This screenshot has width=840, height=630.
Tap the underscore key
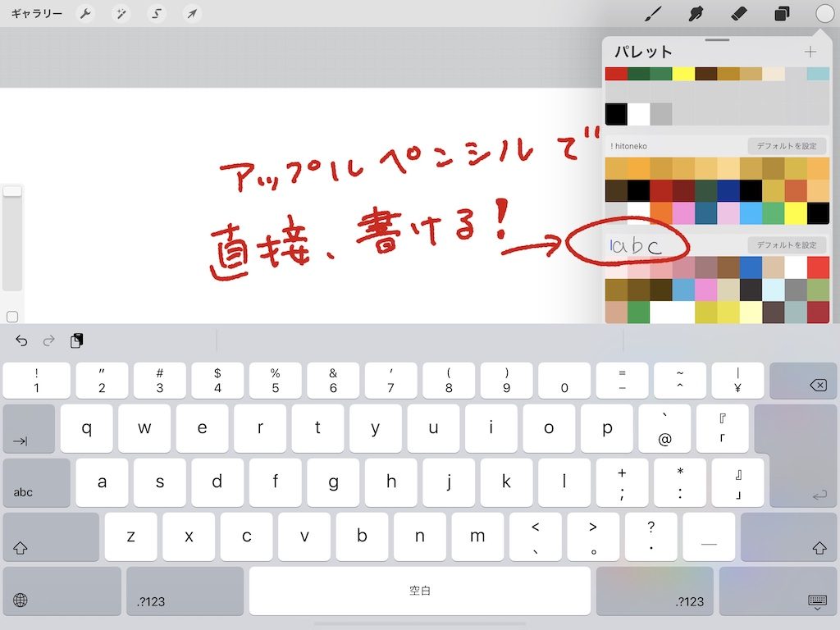coord(709,536)
